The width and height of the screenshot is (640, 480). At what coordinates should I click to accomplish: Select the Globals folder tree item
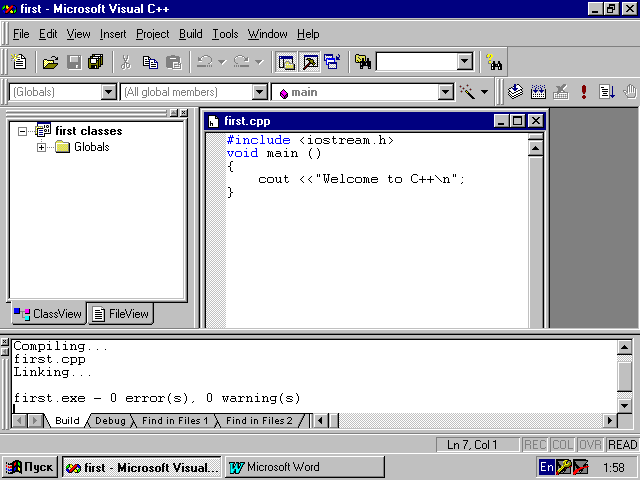click(91, 147)
